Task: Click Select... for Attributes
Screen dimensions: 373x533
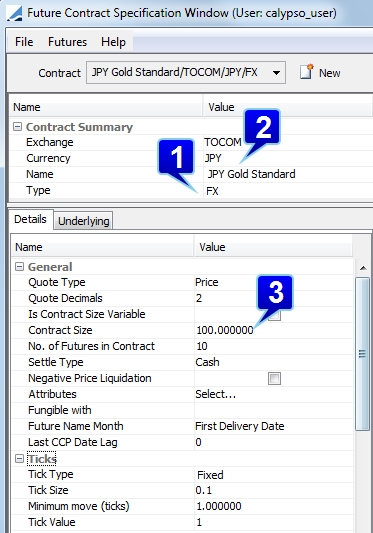Action: click(216, 394)
